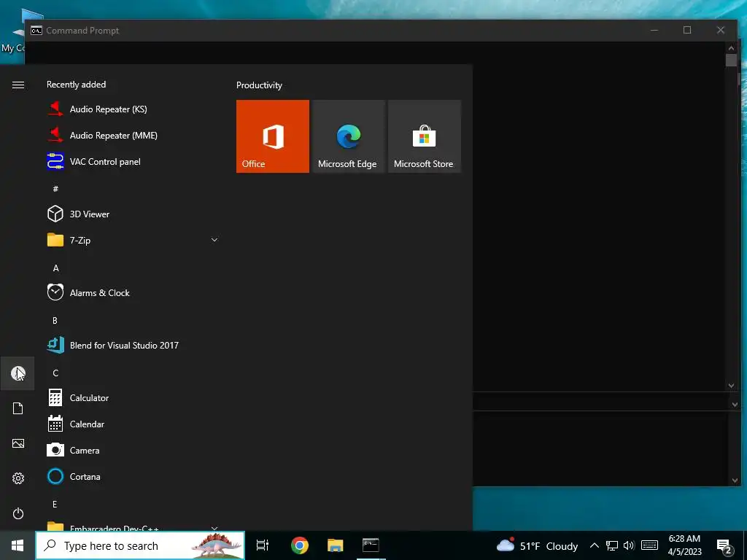Screen dimensions: 747x560
Task: Click the E section letter header
Action: click(55, 504)
